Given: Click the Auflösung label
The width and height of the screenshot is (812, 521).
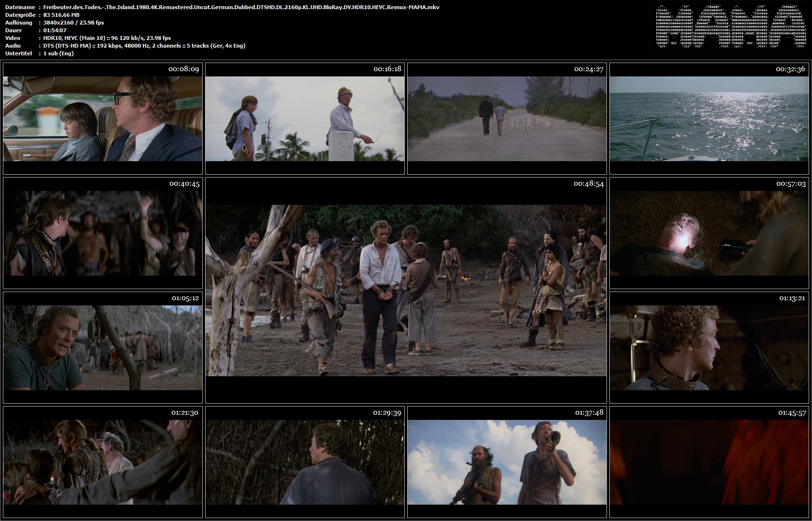Looking at the screenshot, I should [19, 23].
